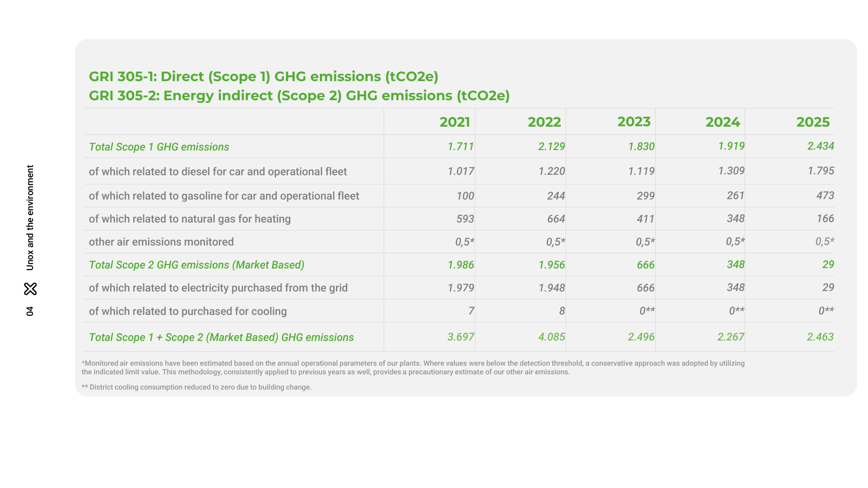Click the 2024 column header

point(723,122)
